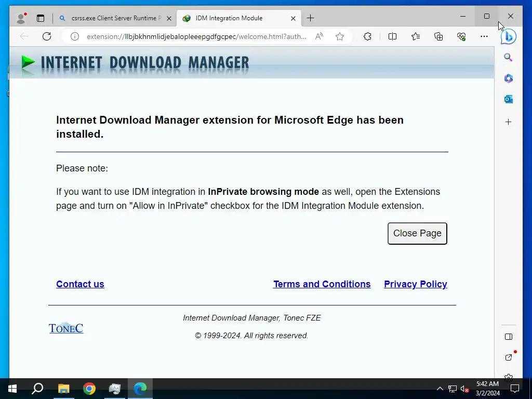Open the network status tray icon
532x399 pixels.
pyautogui.click(x=453, y=389)
